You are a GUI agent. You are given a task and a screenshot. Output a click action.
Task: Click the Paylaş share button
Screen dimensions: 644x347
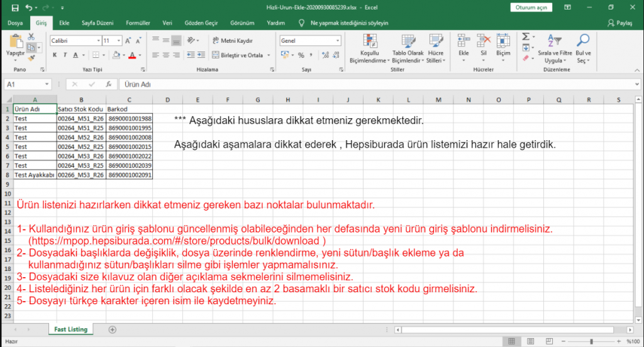click(x=620, y=23)
